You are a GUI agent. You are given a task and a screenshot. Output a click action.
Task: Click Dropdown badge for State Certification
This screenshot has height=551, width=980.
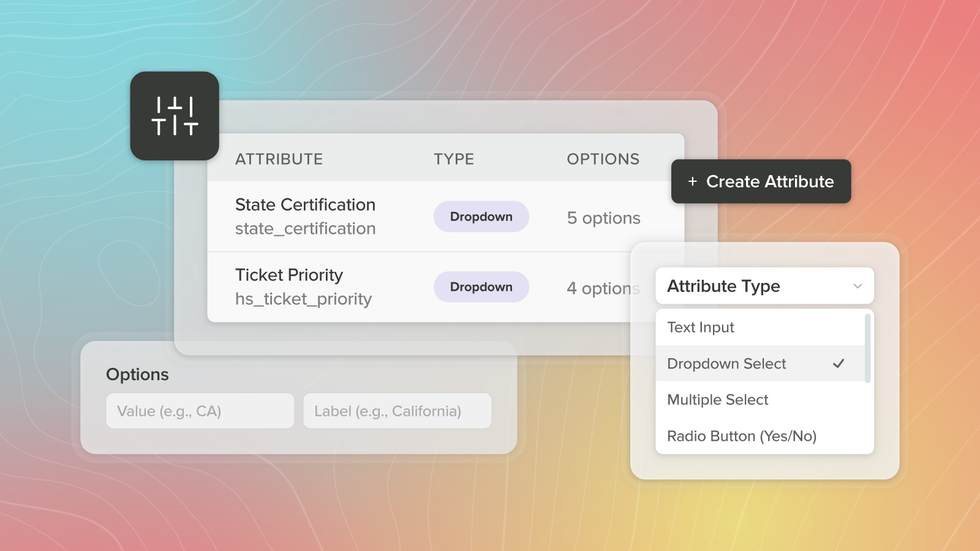click(481, 217)
